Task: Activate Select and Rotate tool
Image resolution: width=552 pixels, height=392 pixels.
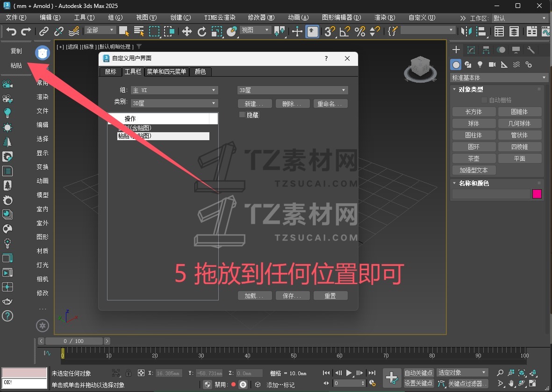Action: pos(202,32)
